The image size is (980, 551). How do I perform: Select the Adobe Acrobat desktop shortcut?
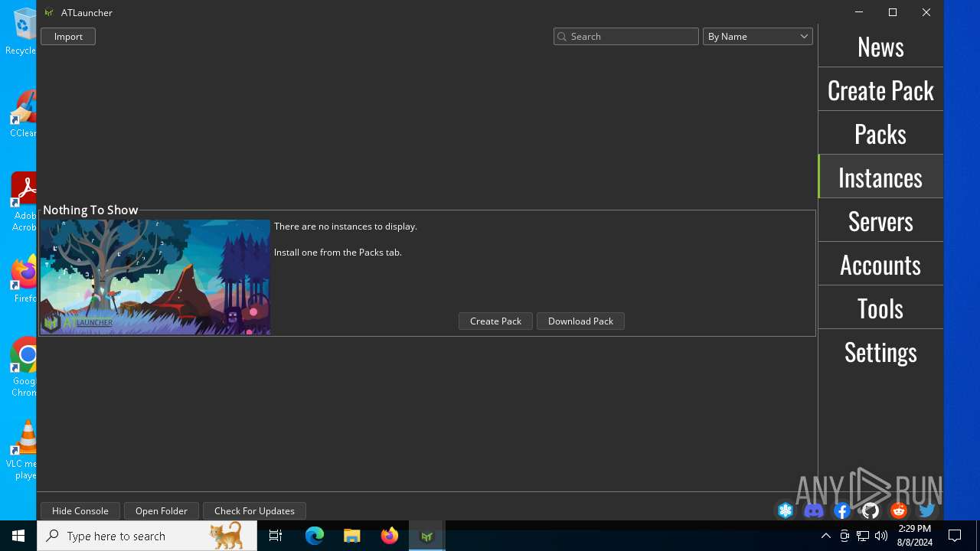[x=23, y=203]
